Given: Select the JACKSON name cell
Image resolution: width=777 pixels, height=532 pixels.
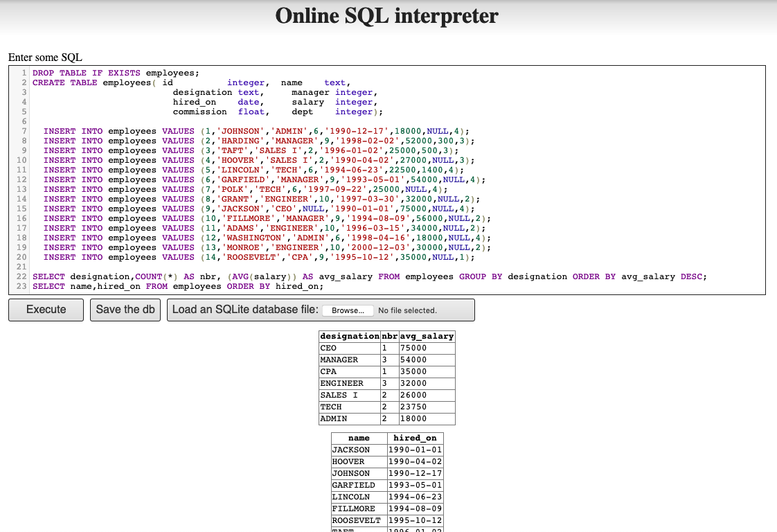Looking at the screenshot, I should click(x=359, y=450).
